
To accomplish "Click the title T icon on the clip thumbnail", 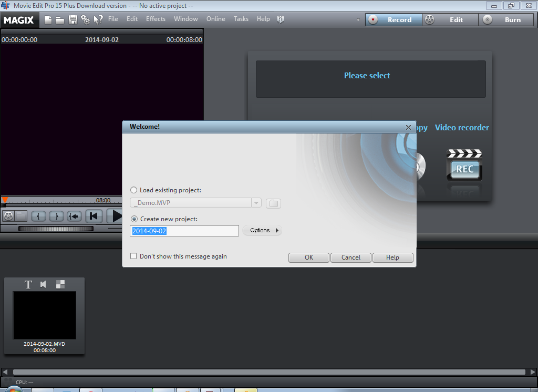I will point(28,284).
